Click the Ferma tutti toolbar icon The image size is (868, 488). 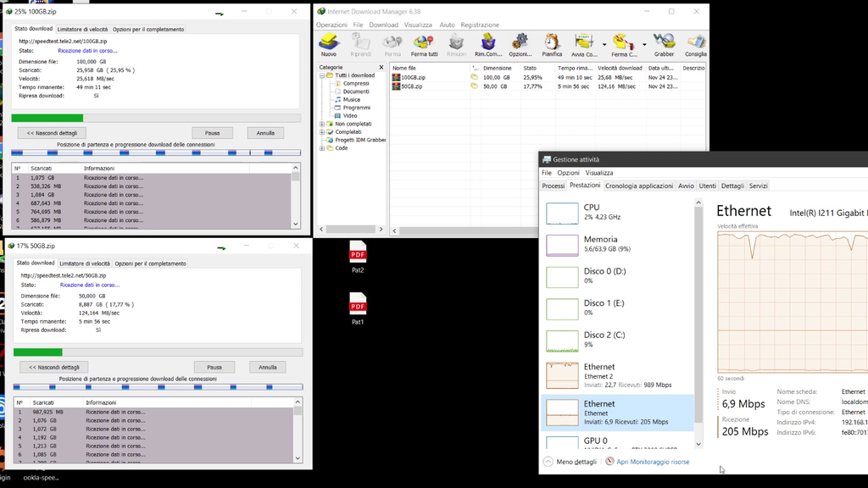click(x=424, y=43)
